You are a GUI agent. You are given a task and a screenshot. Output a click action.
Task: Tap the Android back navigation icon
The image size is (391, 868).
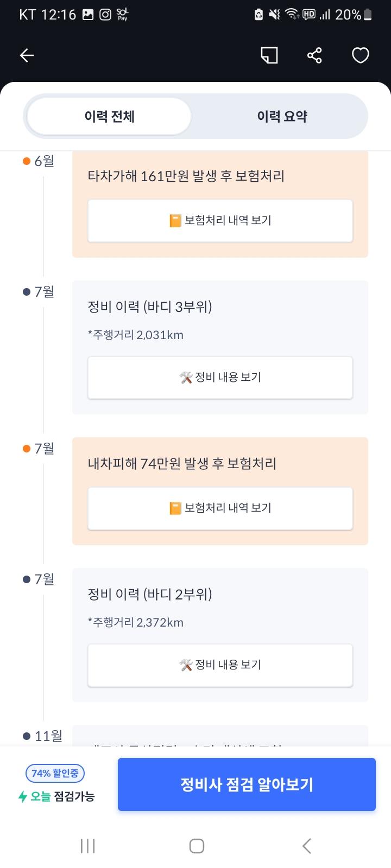click(x=306, y=846)
